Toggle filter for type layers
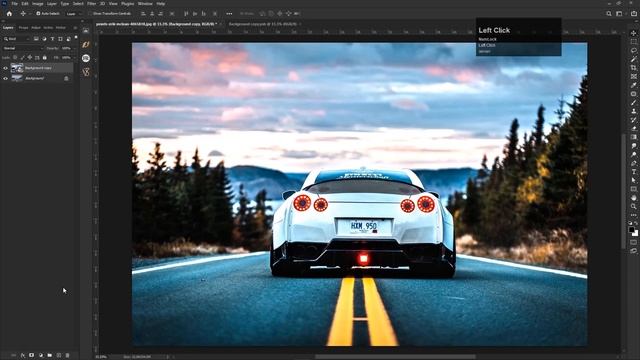This screenshot has height=360, width=640. [52, 39]
